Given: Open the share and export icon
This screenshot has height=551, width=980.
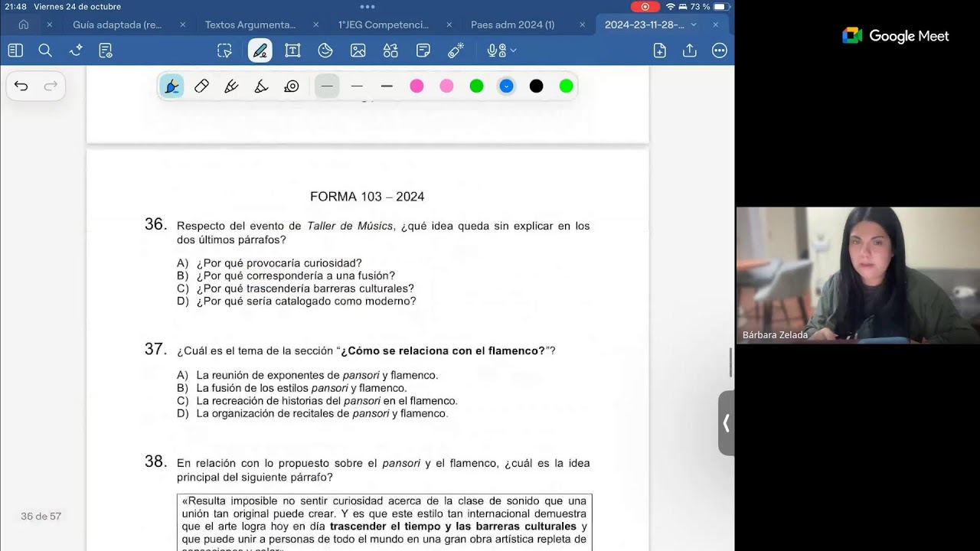Looking at the screenshot, I should coord(690,51).
